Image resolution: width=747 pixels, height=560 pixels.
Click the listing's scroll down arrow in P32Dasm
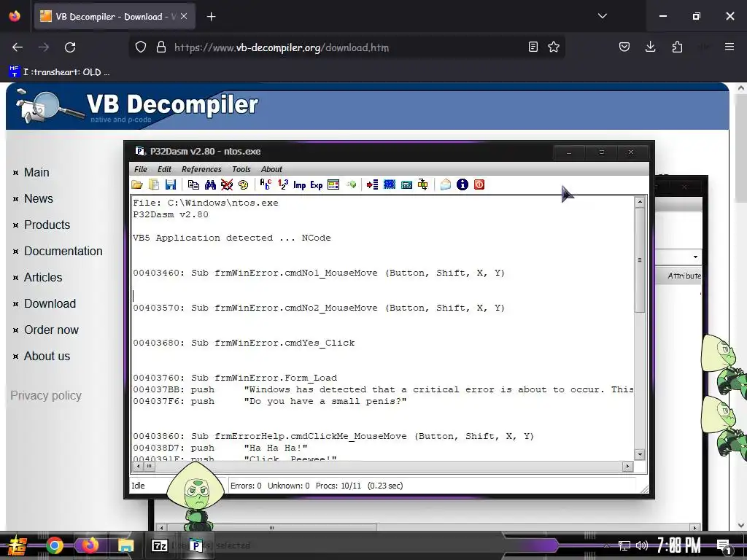pos(640,455)
